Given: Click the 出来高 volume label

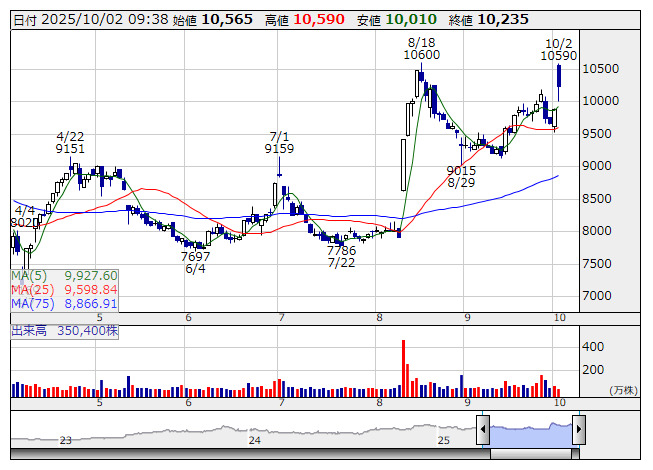Looking at the screenshot, I should [x=30, y=328].
